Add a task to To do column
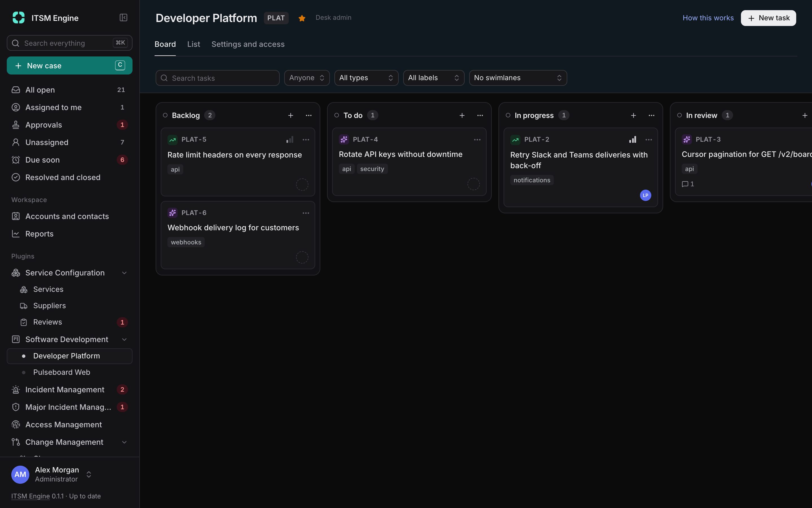 (x=462, y=115)
